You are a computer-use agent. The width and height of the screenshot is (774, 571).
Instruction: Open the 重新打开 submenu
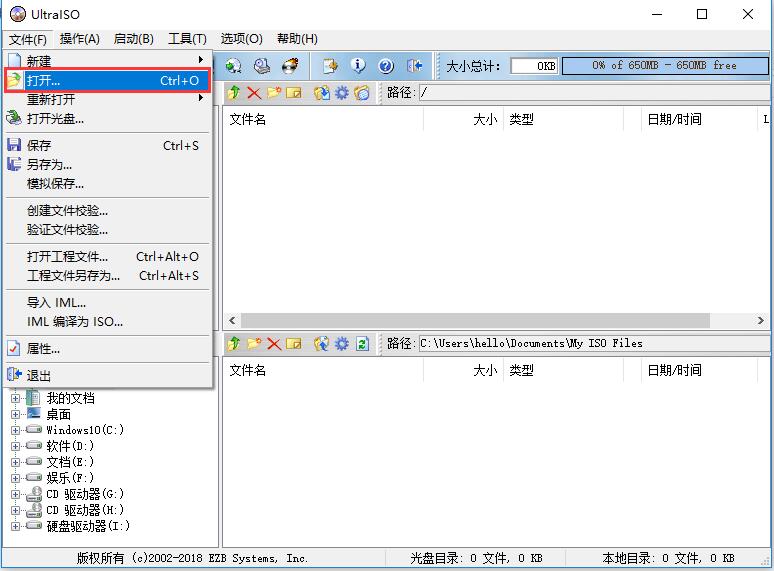[108, 99]
